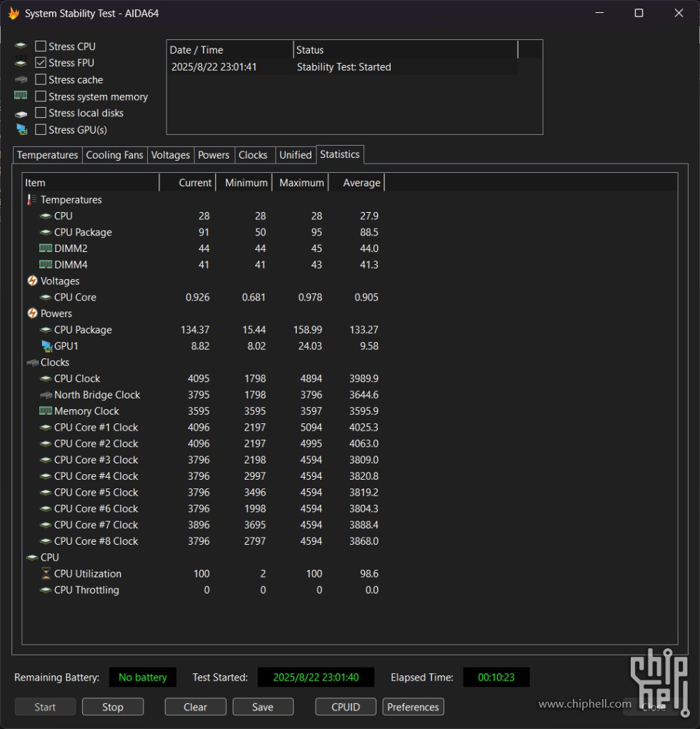Switch to the Temperatures tab
This screenshot has width=700, height=729.
click(47, 155)
